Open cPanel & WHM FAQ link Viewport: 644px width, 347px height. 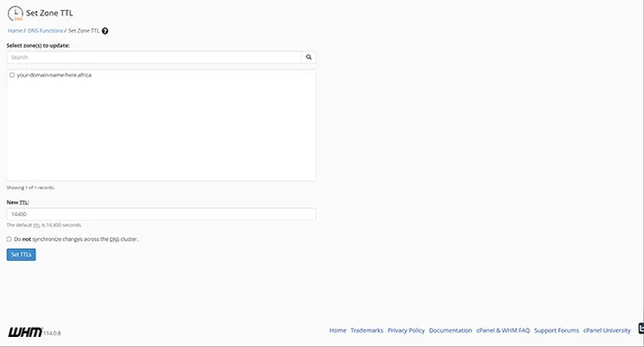point(503,331)
